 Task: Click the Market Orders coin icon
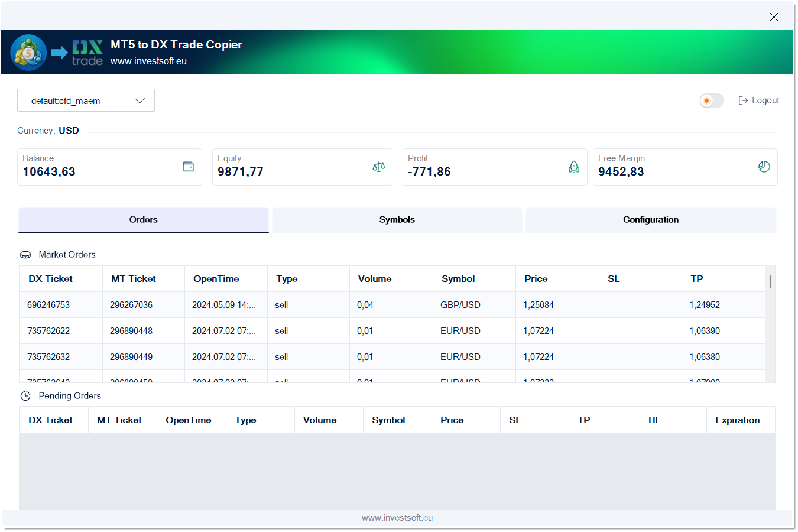25,255
